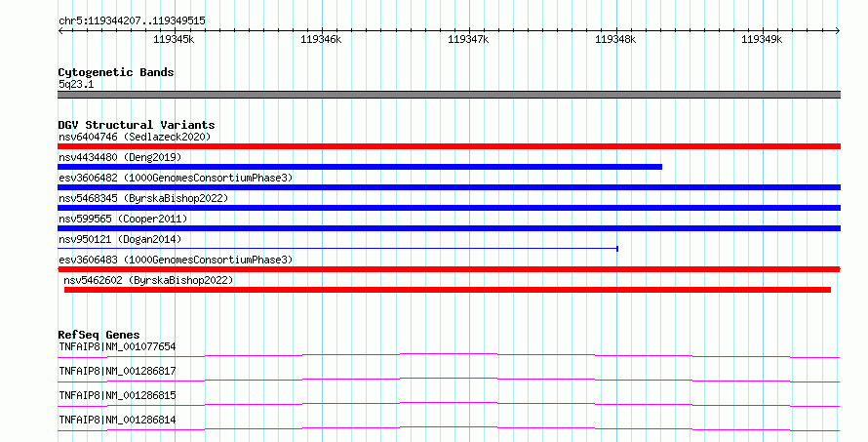The height and width of the screenshot is (442, 868).
Task: Click the 119346k ruler tick label
Action: pos(321,39)
